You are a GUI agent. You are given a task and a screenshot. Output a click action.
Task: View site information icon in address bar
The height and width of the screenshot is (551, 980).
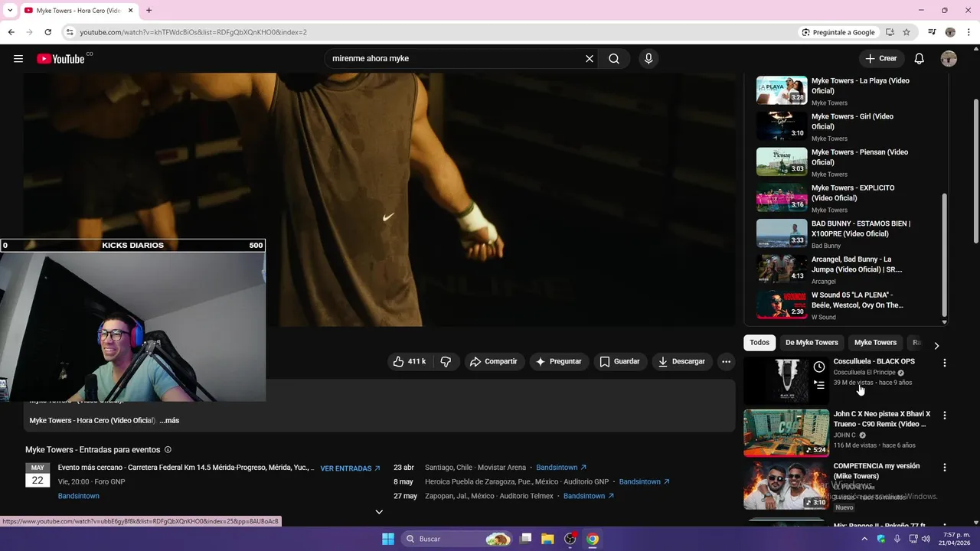tap(70, 32)
